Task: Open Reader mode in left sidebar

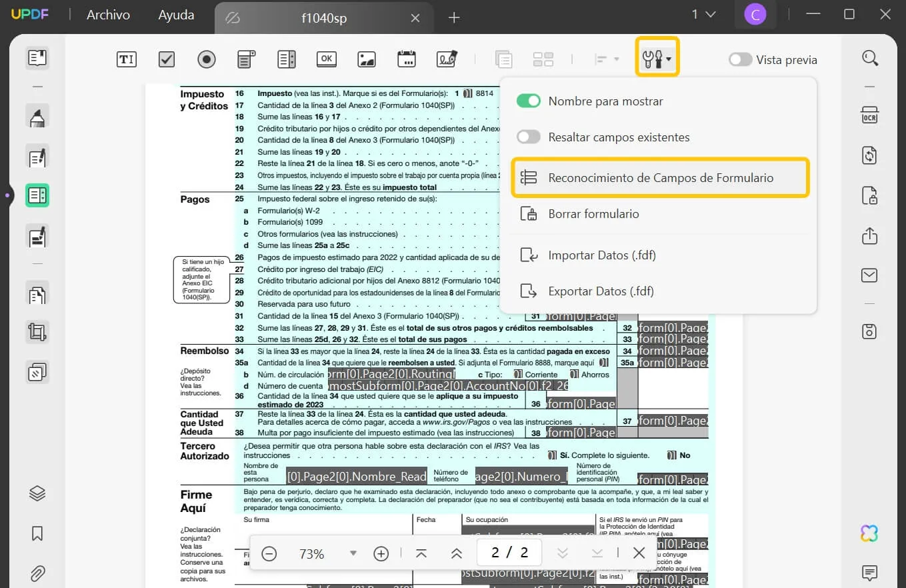Action: [37, 58]
